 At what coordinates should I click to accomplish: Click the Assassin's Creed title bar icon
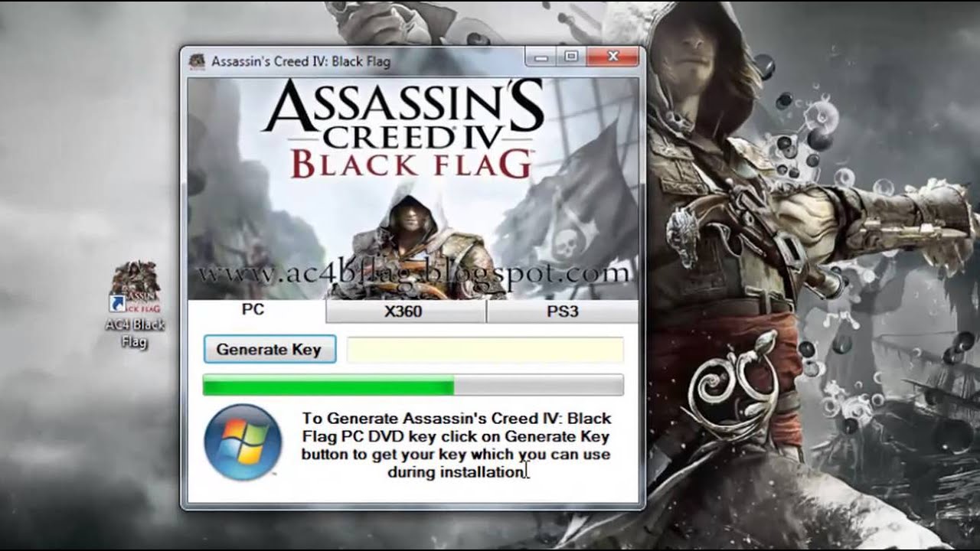click(x=198, y=60)
